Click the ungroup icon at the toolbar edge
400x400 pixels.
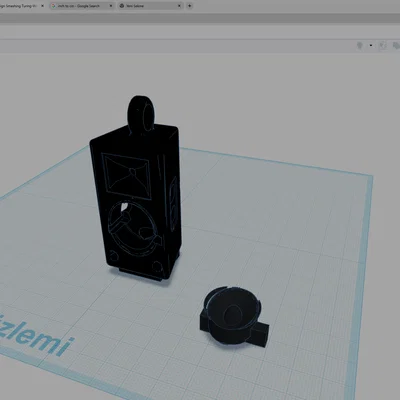(x=396, y=46)
